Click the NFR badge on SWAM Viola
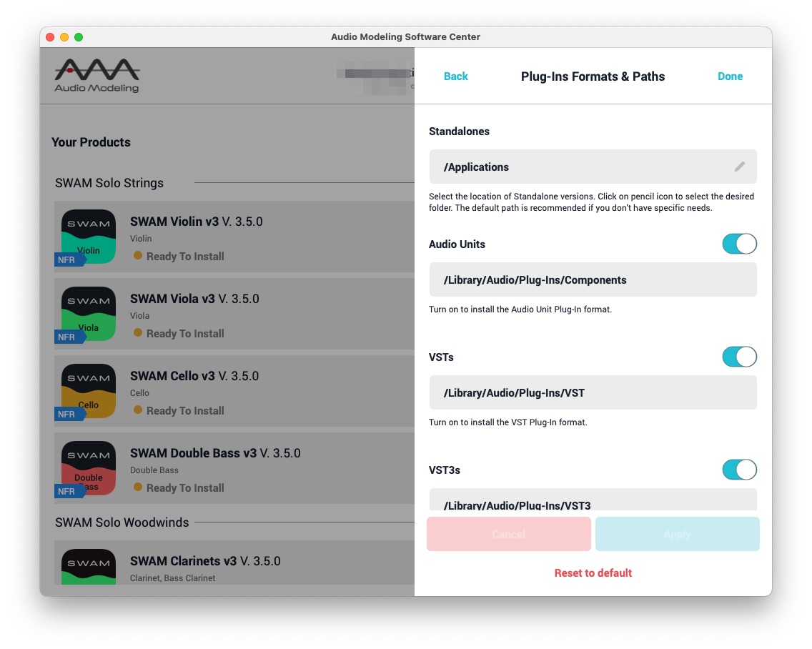This screenshot has width=812, height=649. pos(69,337)
